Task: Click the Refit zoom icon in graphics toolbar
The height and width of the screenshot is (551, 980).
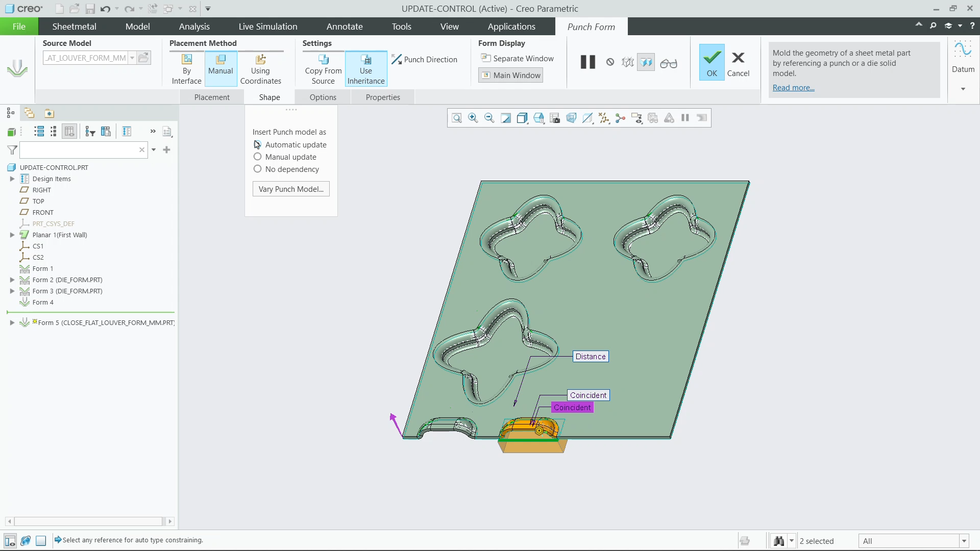Action: click(x=457, y=118)
